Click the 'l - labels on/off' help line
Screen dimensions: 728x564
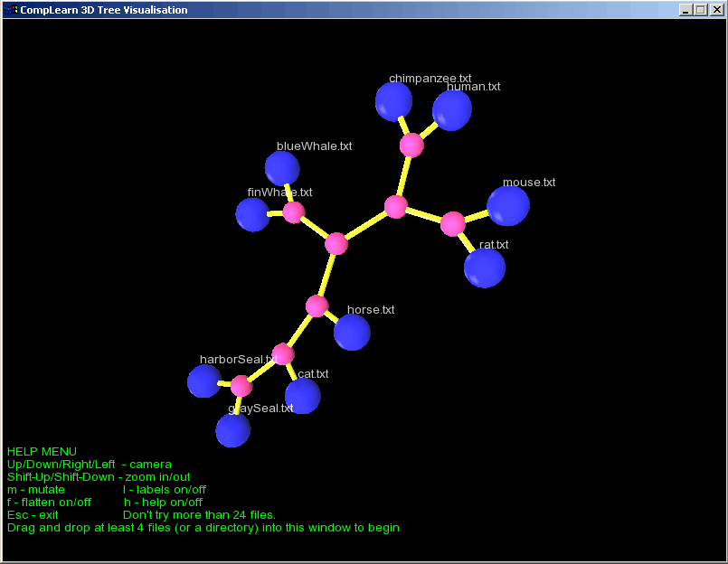164,489
